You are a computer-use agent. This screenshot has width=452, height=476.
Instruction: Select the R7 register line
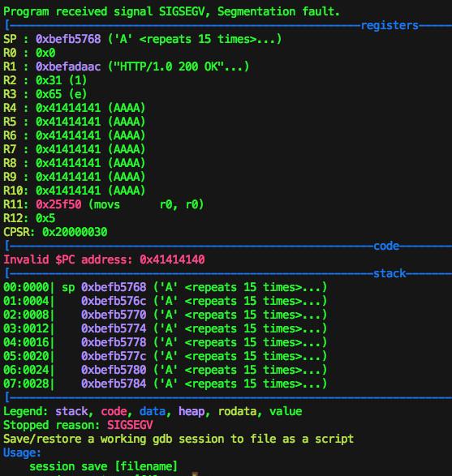(x=74, y=149)
